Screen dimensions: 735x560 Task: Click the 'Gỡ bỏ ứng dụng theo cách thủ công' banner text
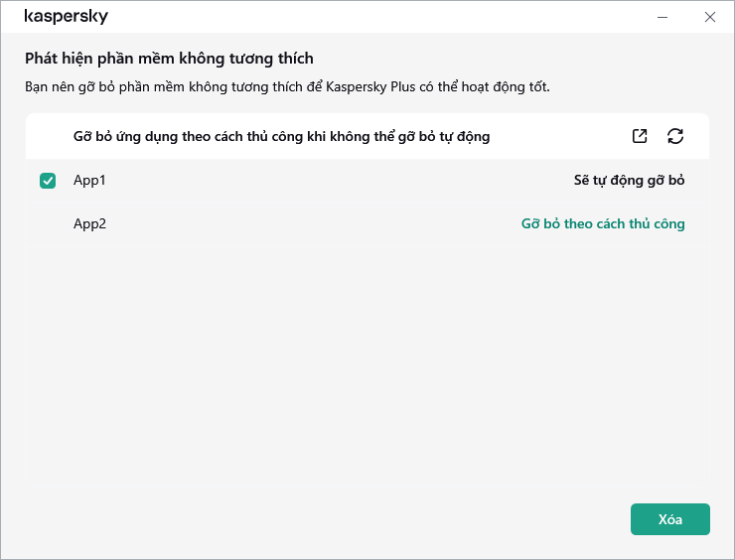point(281,136)
